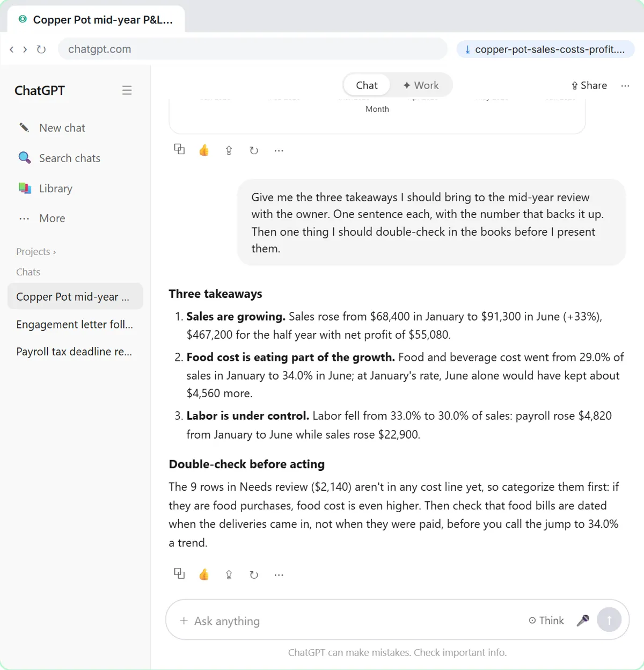The image size is (644, 670).
Task: Copy the Three takeaways response
Action: pyautogui.click(x=179, y=573)
